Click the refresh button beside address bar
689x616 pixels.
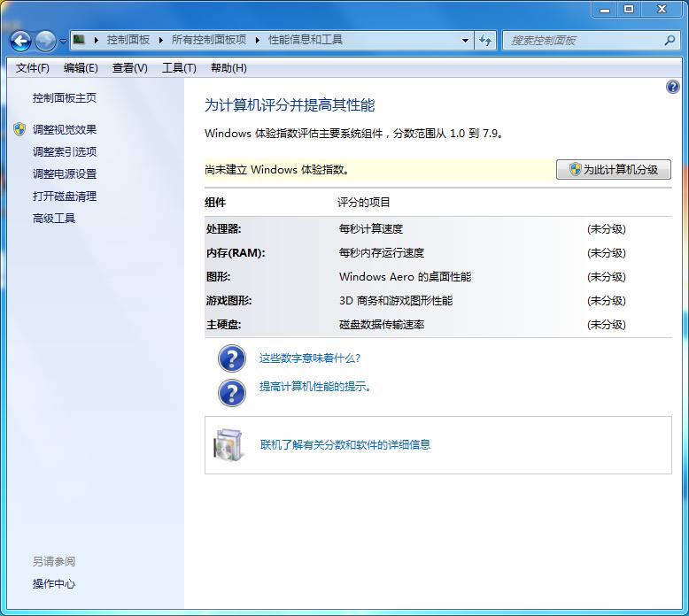[485, 41]
